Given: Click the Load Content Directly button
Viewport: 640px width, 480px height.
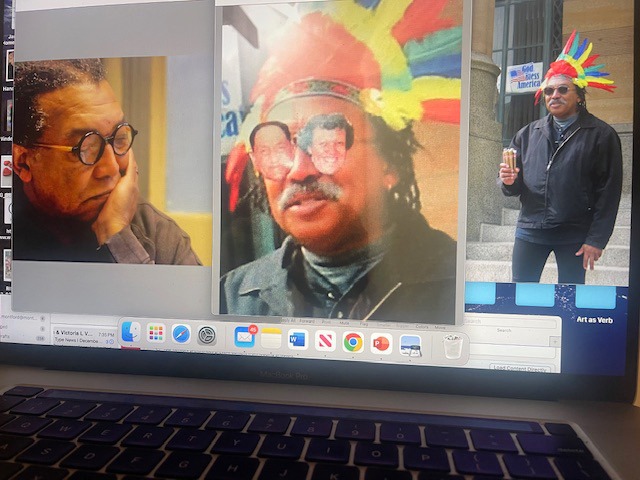Looking at the screenshot, I should [x=519, y=369].
